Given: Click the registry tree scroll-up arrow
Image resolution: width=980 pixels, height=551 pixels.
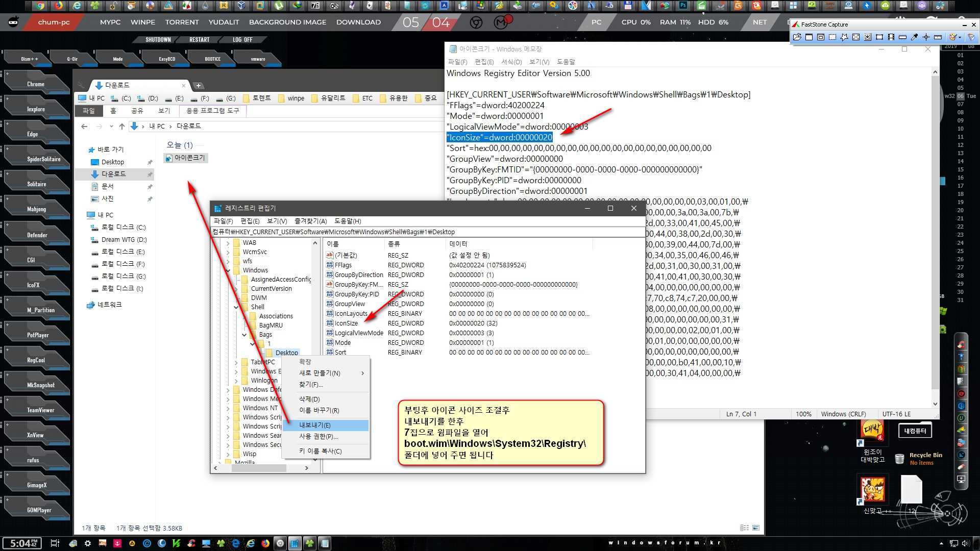Looking at the screenshot, I should (x=315, y=244).
